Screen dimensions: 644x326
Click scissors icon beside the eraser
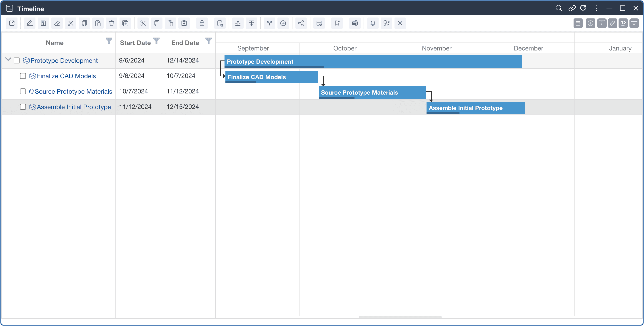tap(70, 23)
